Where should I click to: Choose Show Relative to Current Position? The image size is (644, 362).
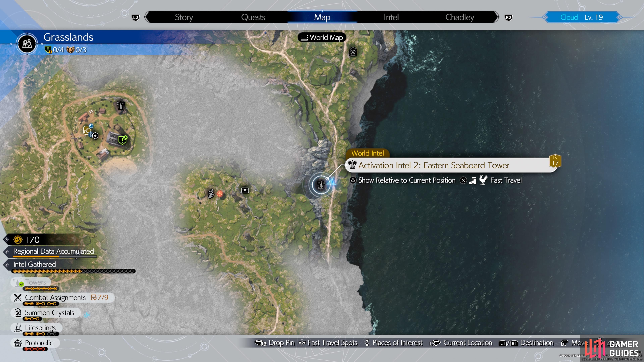click(x=407, y=180)
